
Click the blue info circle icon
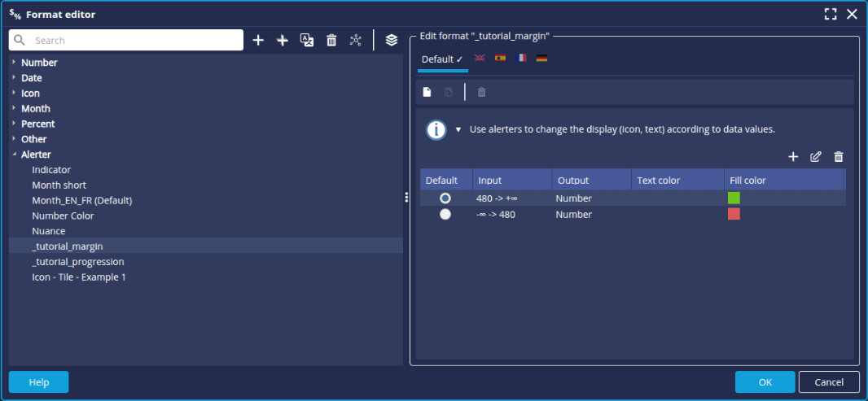coord(436,129)
